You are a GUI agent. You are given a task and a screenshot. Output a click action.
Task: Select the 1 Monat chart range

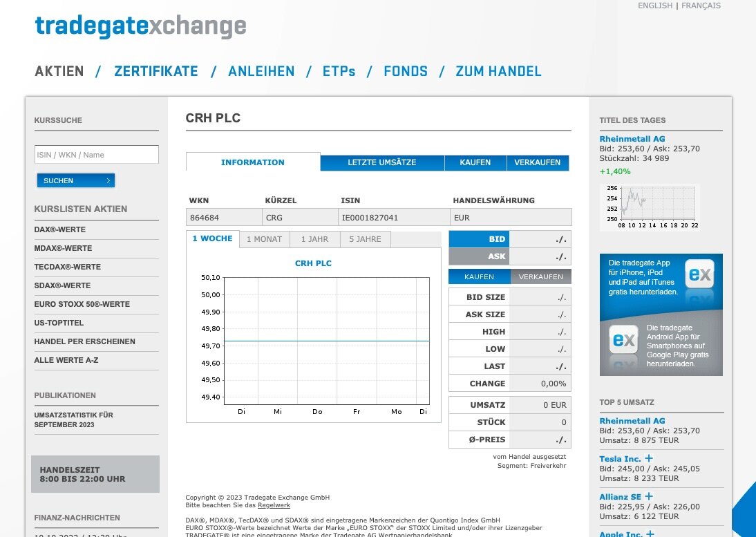click(264, 239)
